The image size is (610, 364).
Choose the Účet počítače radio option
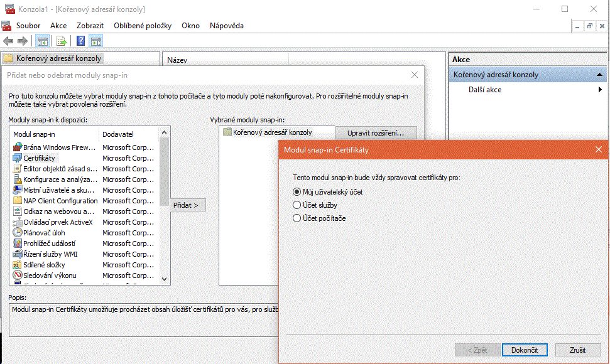297,218
